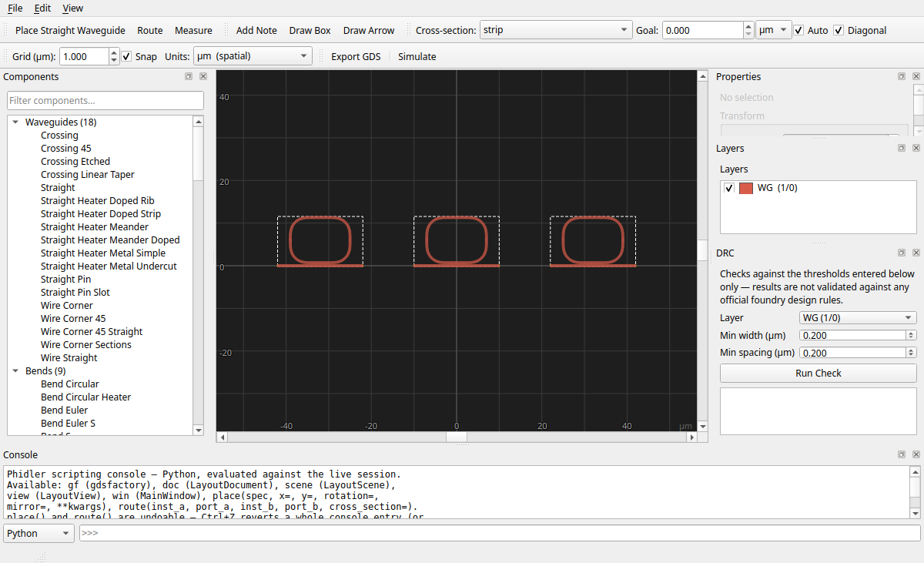Click the console scroll down arrow

[916, 513]
